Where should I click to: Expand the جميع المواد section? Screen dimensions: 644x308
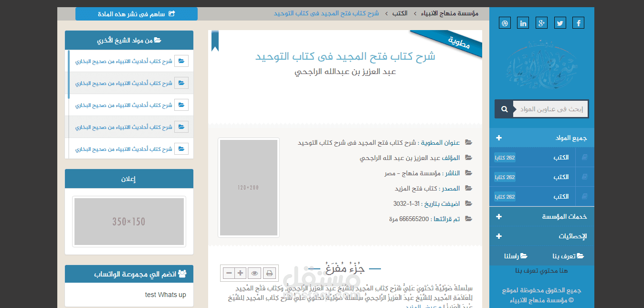542,138
